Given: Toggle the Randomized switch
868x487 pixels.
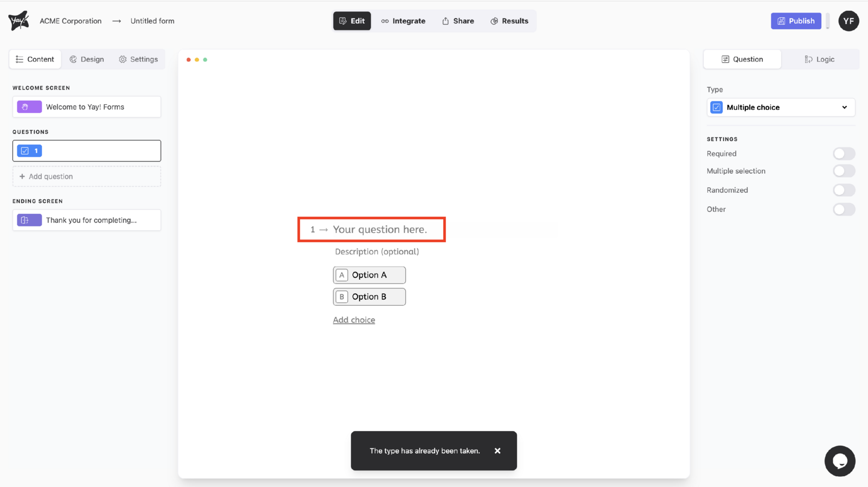Looking at the screenshot, I should pyautogui.click(x=844, y=190).
